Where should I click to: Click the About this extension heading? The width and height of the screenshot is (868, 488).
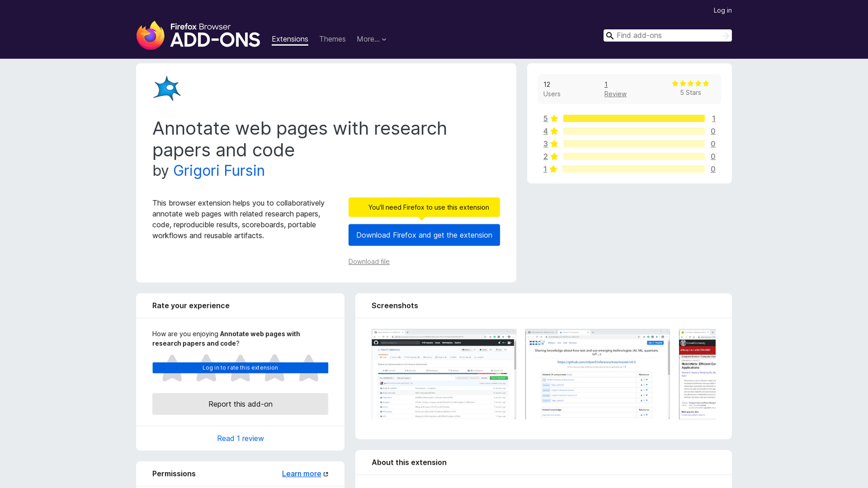coord(409,463)
